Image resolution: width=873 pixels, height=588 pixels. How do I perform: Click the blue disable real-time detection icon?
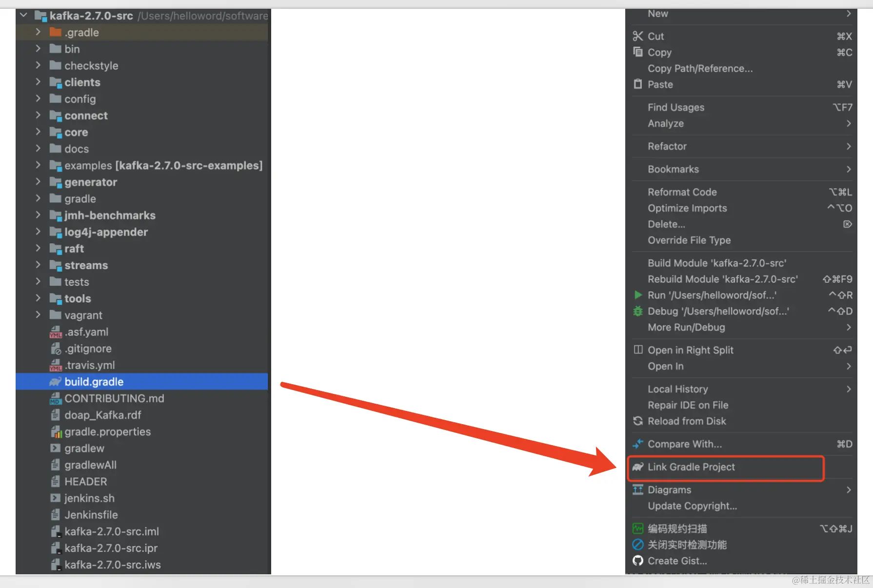[638, 545]
